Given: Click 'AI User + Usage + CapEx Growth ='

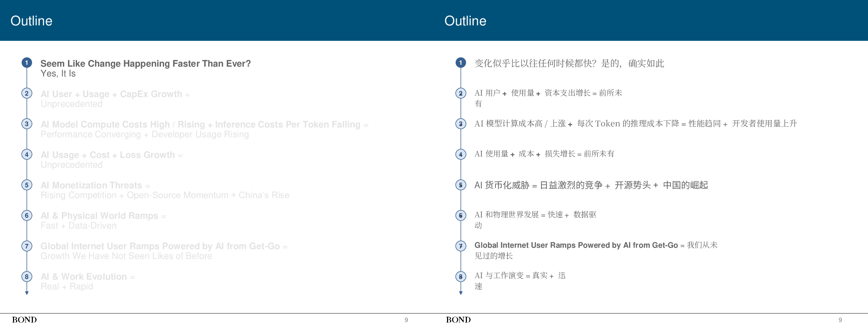Looking at the screenshot, I should 115,94.
